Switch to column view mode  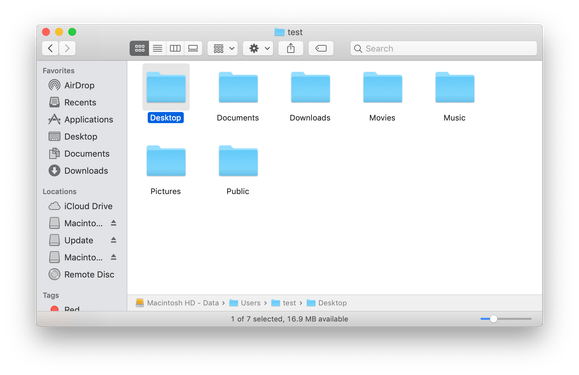tap(175, 48)
